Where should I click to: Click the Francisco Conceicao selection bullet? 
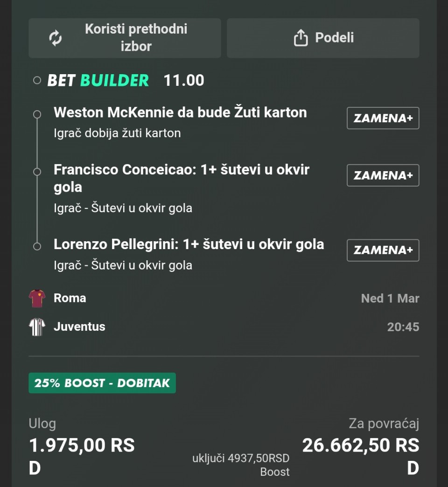(x=37, y=172)
